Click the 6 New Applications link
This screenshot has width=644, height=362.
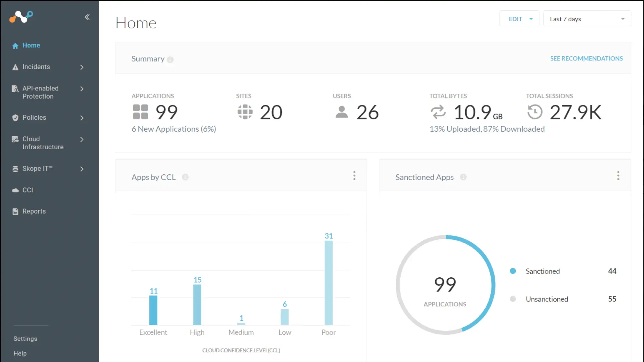[173, 129]
